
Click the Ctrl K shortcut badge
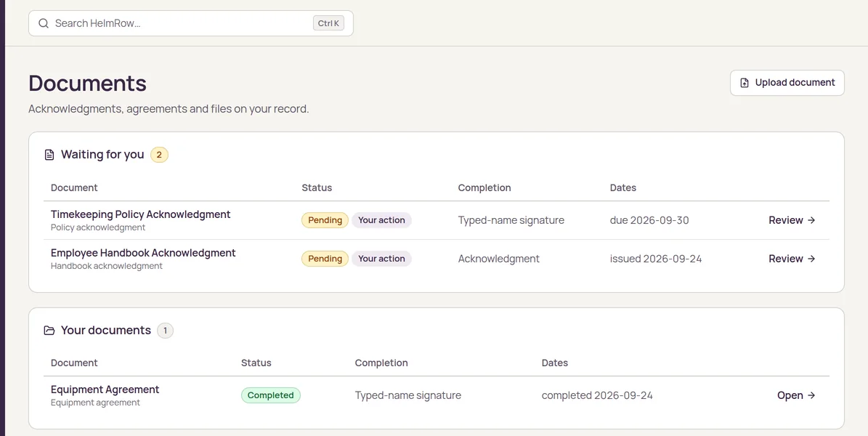[x=328, y=23]
